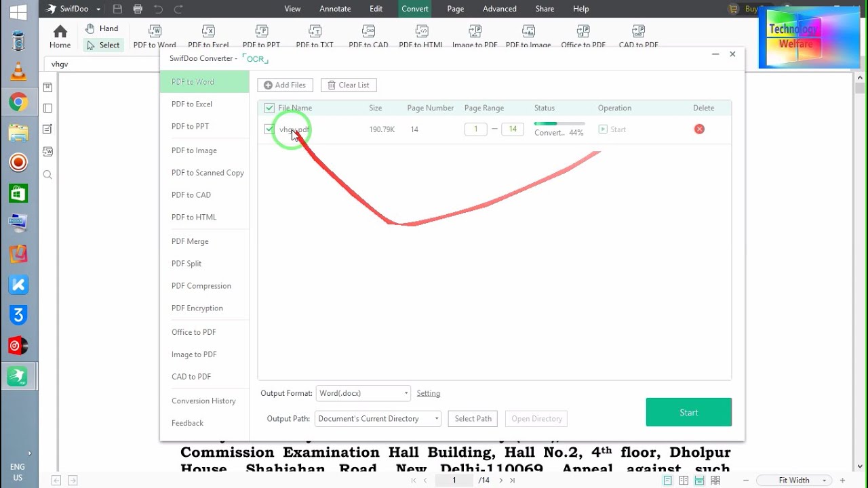The height and width of the screenshot is (488, 868).
Task: Click the Save icon in title bar
Action: click(x=117, y=9)
